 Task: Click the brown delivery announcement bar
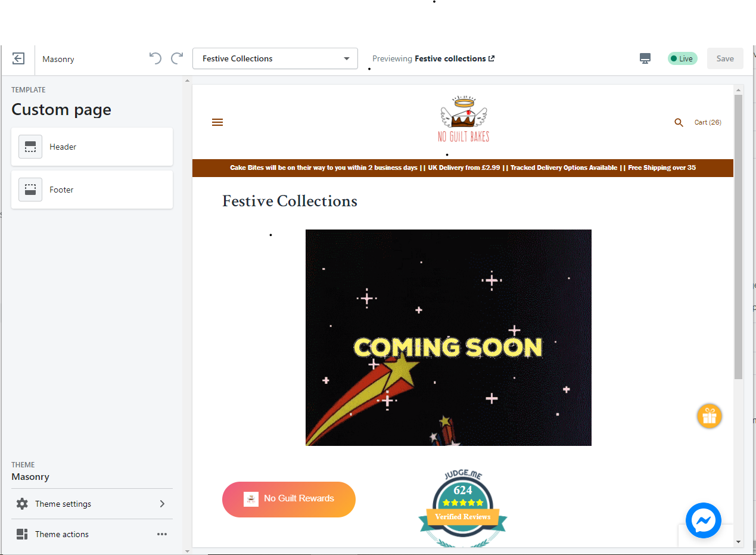click(463, 168)
